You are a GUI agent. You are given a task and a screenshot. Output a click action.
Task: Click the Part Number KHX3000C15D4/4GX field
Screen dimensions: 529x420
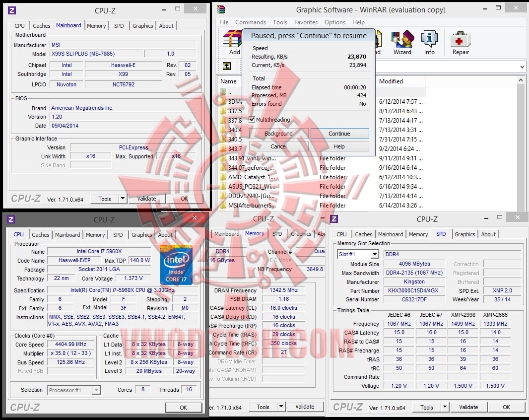[x=414, y=291]
